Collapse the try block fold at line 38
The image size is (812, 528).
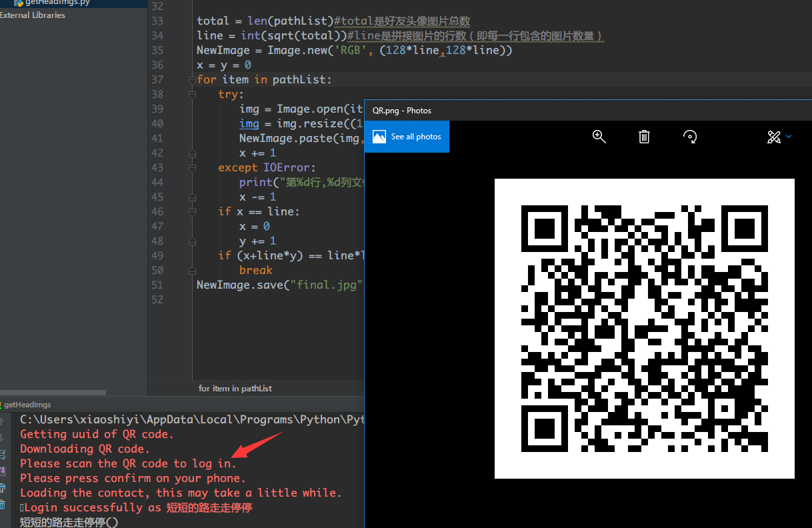tap(192, 94)
